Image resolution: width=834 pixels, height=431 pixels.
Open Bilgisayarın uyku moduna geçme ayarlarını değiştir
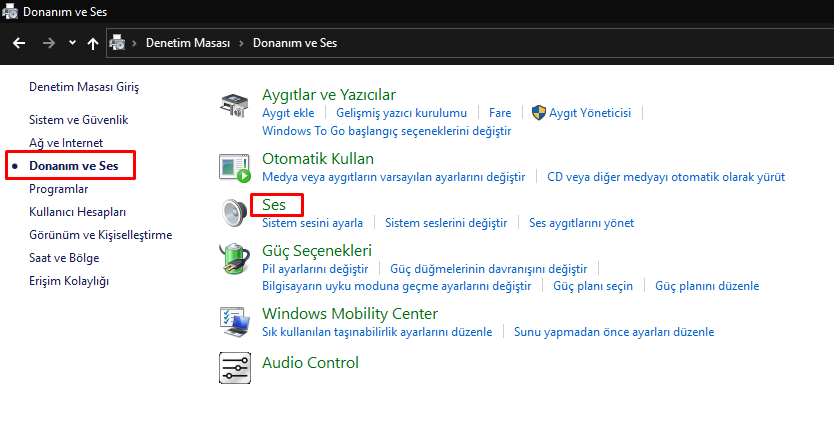[x=397, y=286]
